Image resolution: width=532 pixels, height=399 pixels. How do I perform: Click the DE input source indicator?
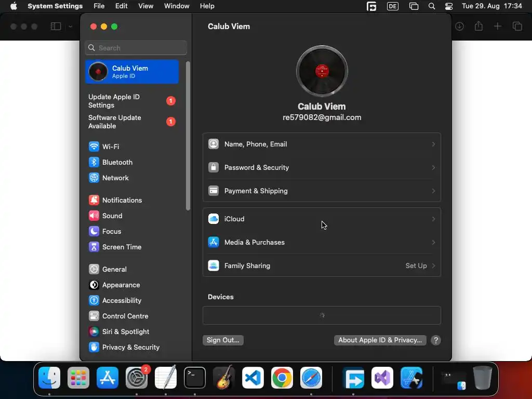pos(393,6)
